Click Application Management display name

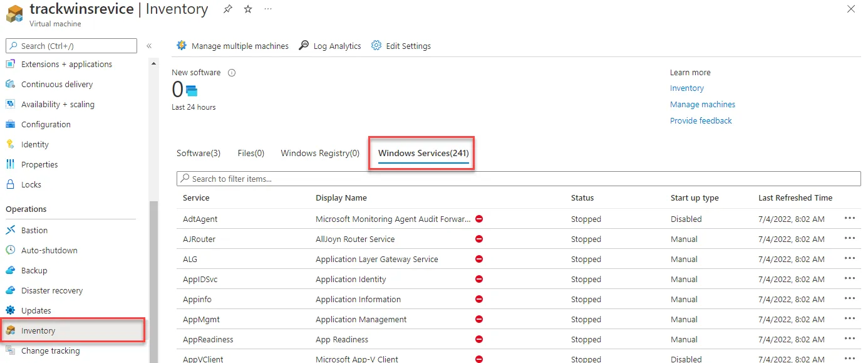pyautogui.click(x=361, y=319)
